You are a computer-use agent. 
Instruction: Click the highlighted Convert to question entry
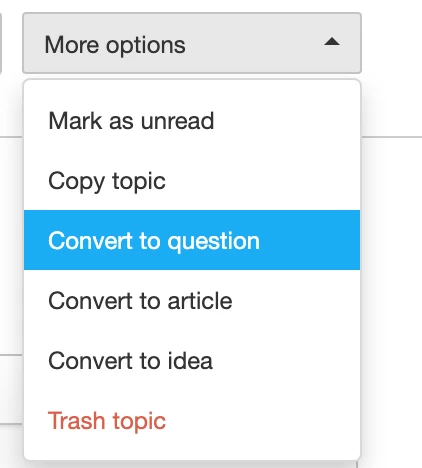tap(192, 240)
